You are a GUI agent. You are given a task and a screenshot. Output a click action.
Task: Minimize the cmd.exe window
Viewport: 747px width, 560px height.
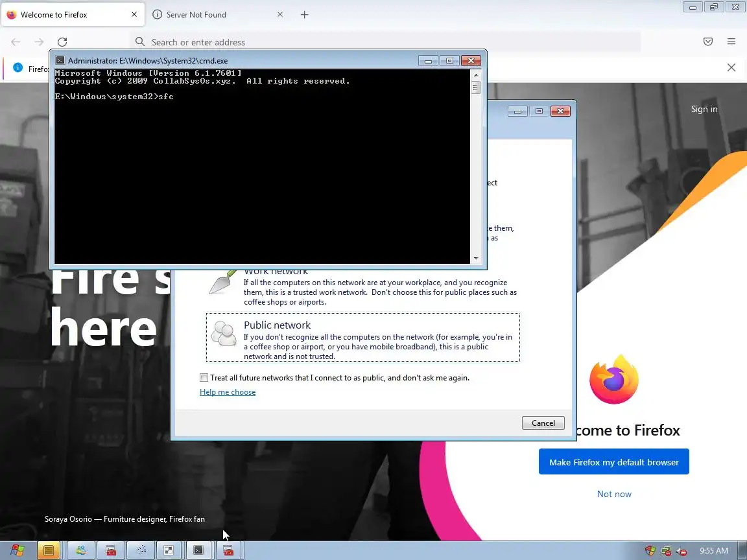click(428, 60)
